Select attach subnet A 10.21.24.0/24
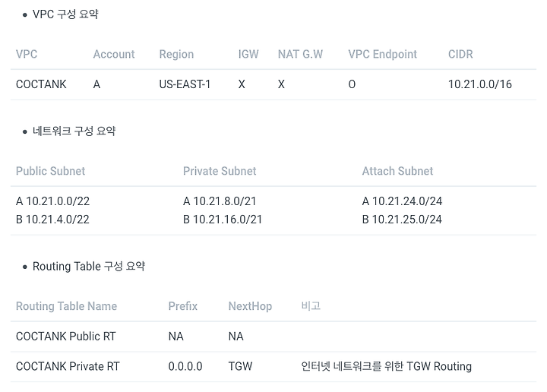Viewport: 547px width, 392px height. pyautogui.click(x=402, y=201)
